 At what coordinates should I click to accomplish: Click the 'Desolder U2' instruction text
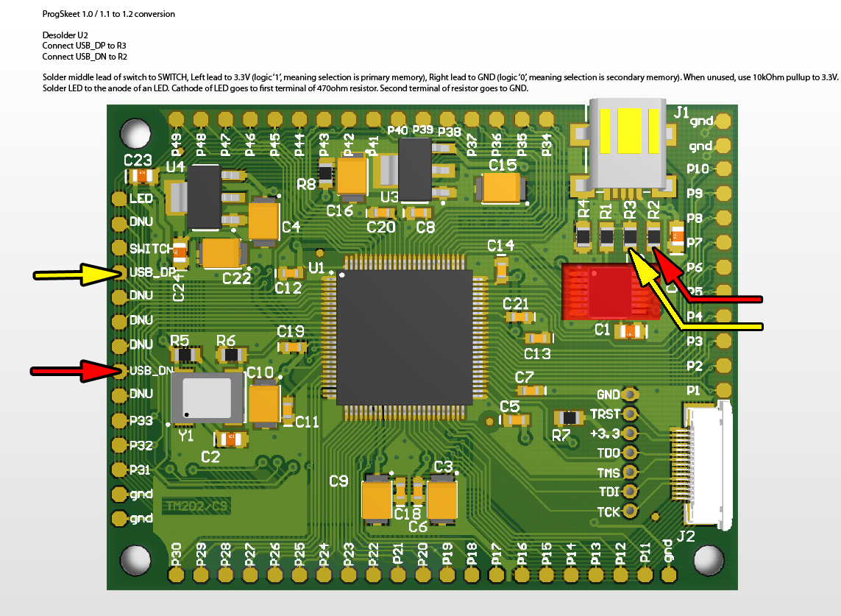pyautogui.click(x=65, y=35)
